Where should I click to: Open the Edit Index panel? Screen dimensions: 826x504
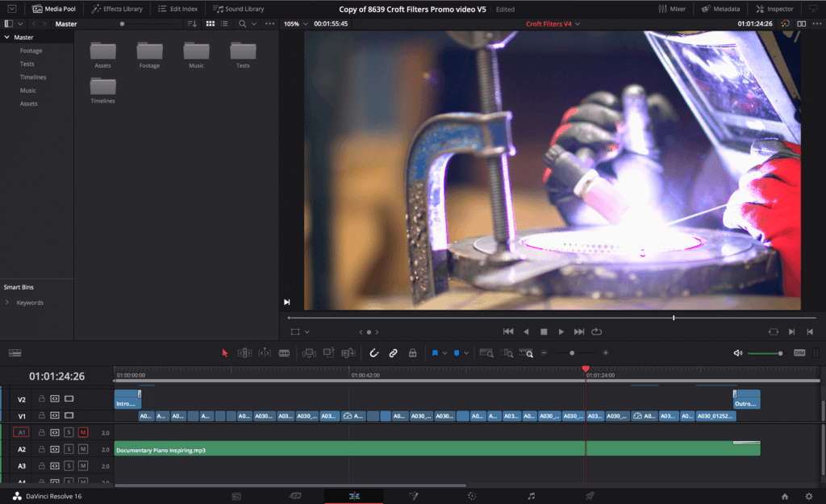click(x=178, y=9)
